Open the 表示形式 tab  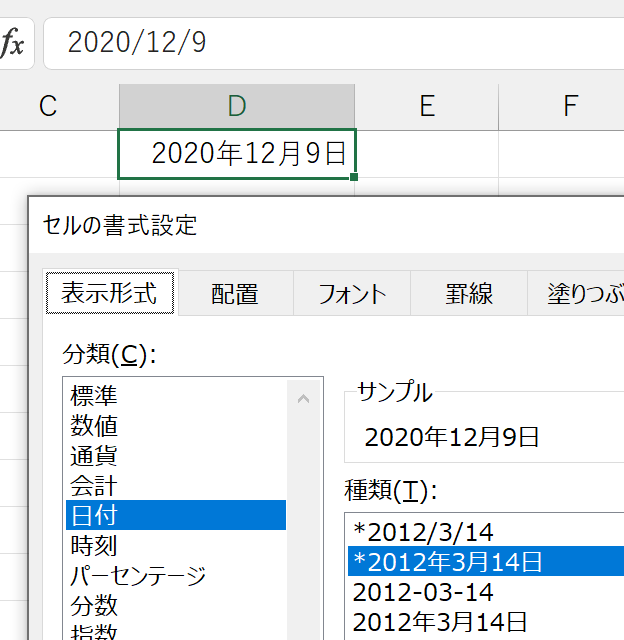[110, 293]
